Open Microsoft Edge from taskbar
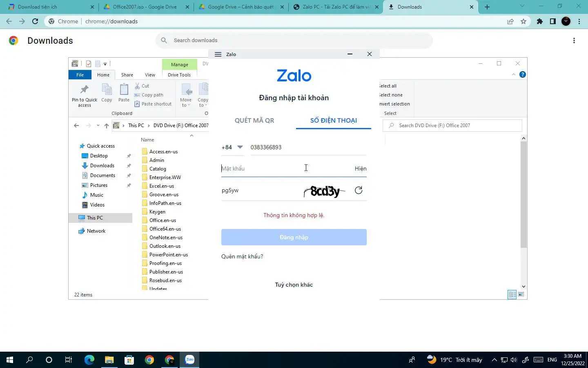The image size is (588, 368). (x=89, y=360)
